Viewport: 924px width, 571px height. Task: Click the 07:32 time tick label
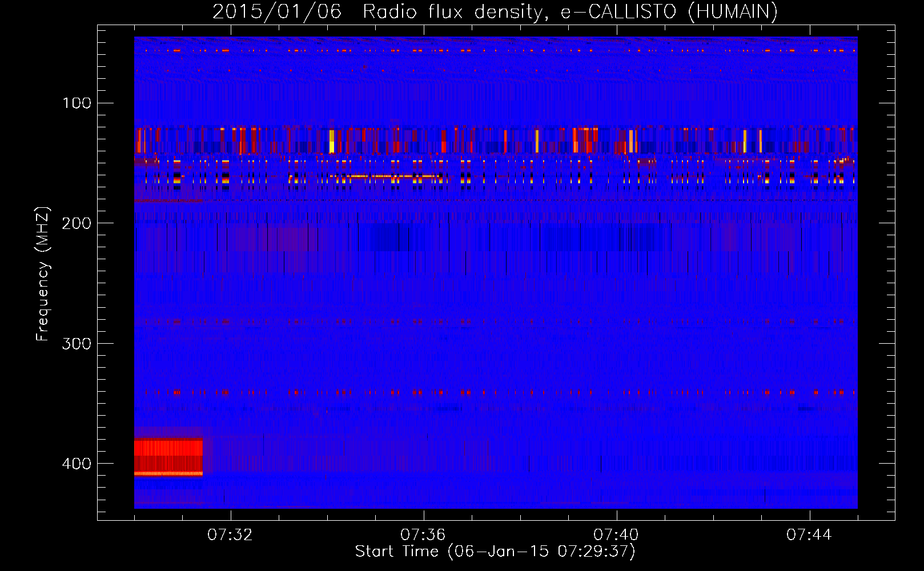[x=230, y=534]
